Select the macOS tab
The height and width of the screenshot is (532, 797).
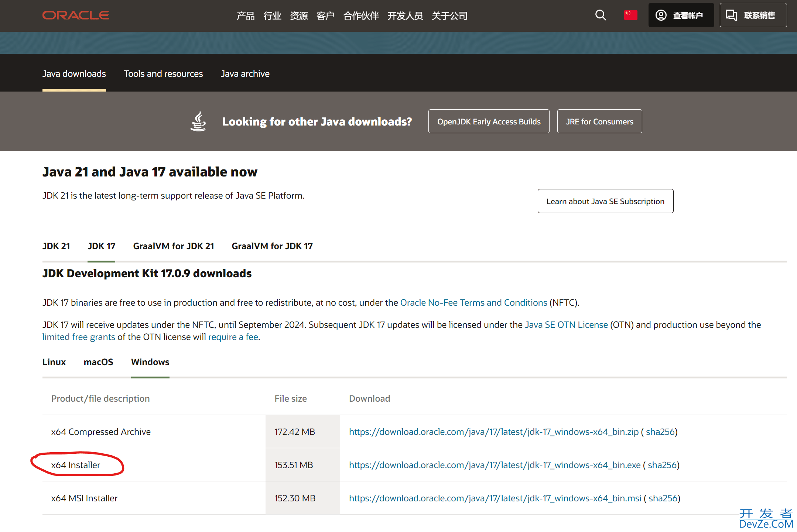98,361
